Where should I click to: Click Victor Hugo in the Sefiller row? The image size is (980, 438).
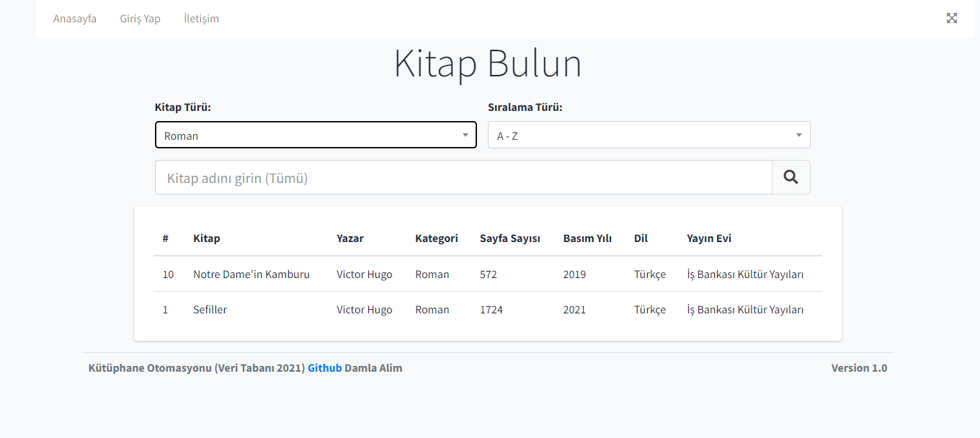(x=363, y=309)
